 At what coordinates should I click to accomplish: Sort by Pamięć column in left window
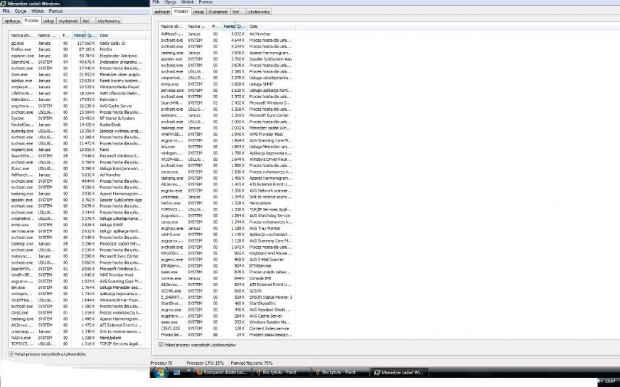point(84,35)
